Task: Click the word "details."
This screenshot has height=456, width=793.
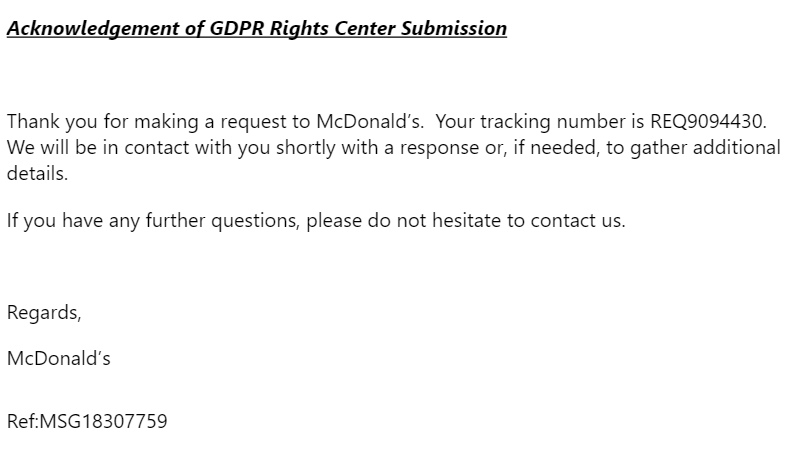Action: click(32, 173)
